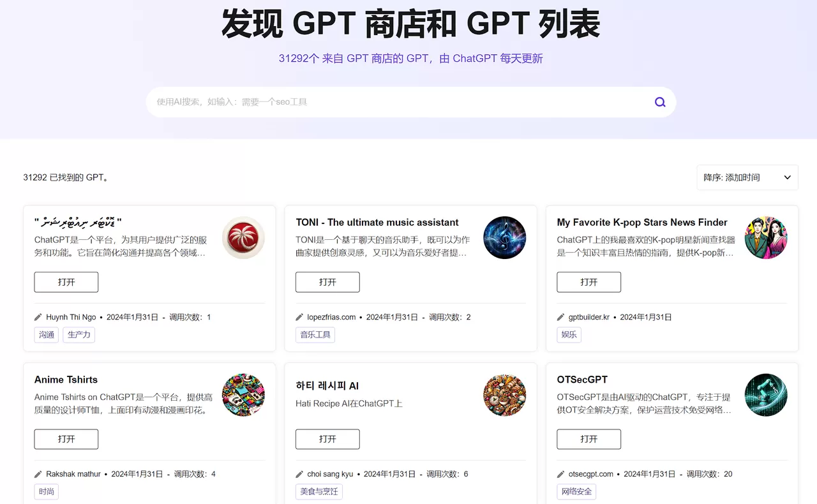Click the pencil icon next to otsecgpt.com

(560, 473)
